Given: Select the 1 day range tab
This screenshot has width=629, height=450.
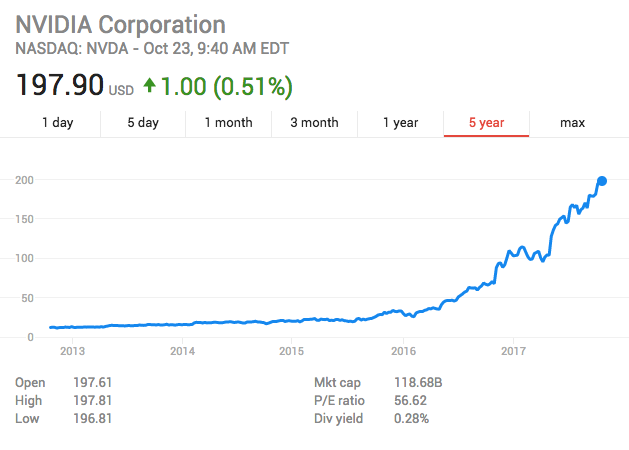Looking at the screenshot, I should 57,123.
